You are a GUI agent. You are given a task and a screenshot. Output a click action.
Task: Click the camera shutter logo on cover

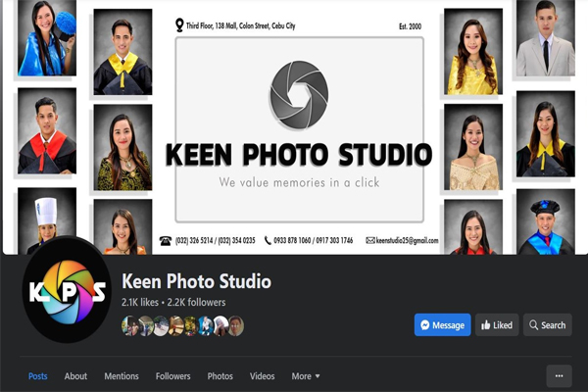point(299,95)
